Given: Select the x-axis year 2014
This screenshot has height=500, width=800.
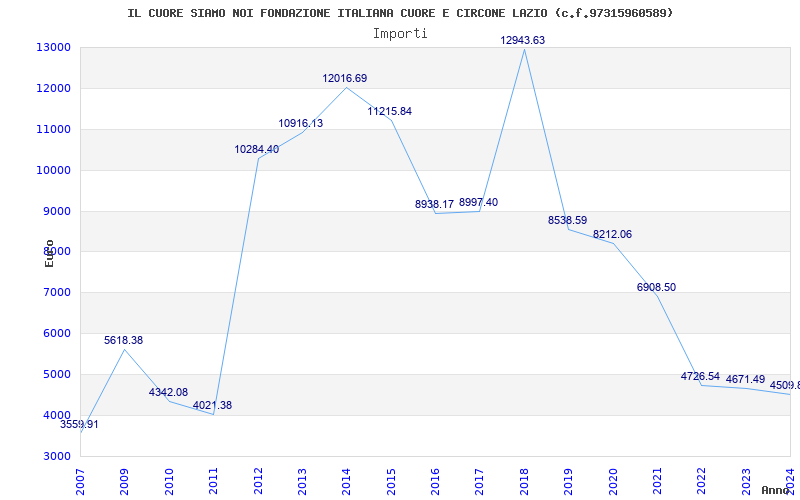Looking at the screenshot, I should (346, 481).
